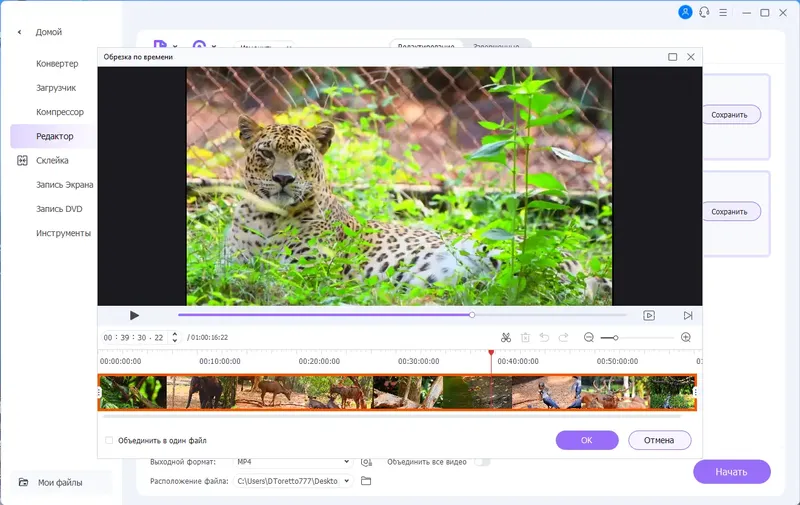The width and height of the screenshot is (800, 505).
Task: Select 'Конвертер' in the sidebar
Action: pos(57,64)
